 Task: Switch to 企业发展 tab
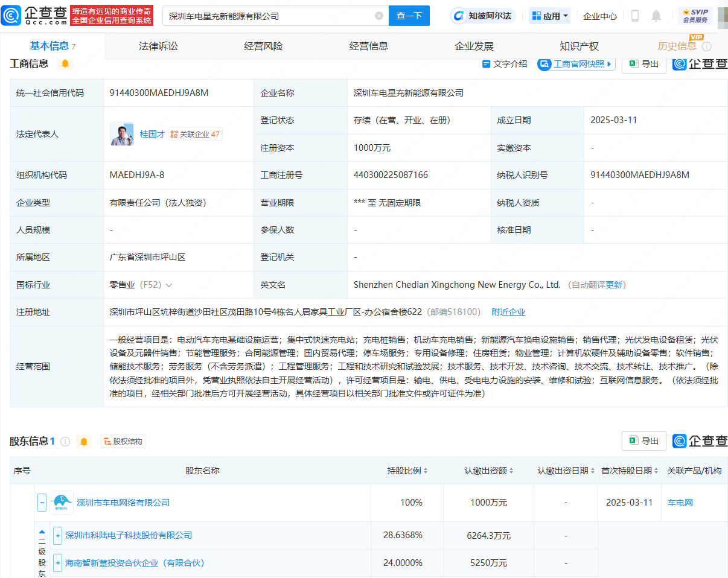pos(474,46)
